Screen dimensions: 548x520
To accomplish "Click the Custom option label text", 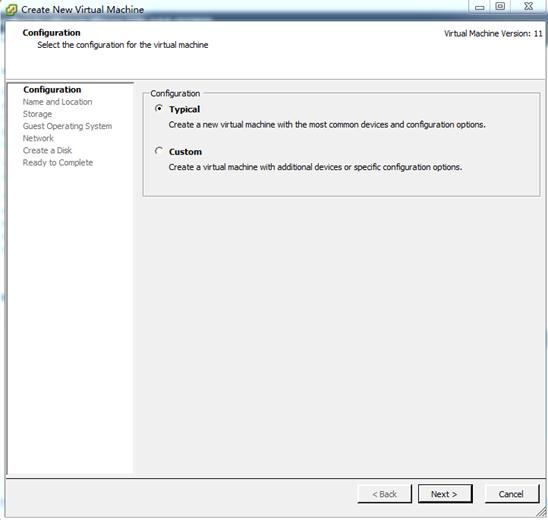I will (x=185, y=152).
